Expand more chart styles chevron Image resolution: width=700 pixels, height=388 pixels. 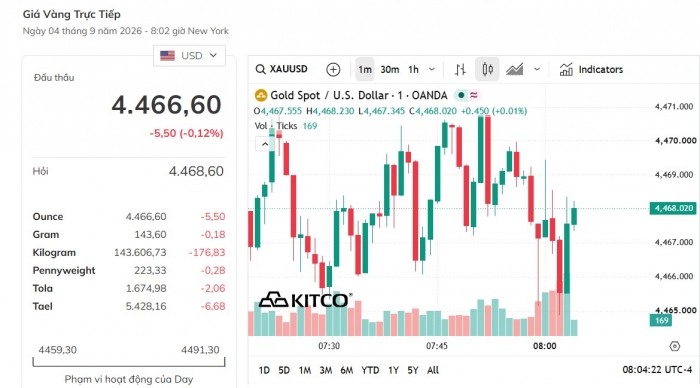coord(537,69)
